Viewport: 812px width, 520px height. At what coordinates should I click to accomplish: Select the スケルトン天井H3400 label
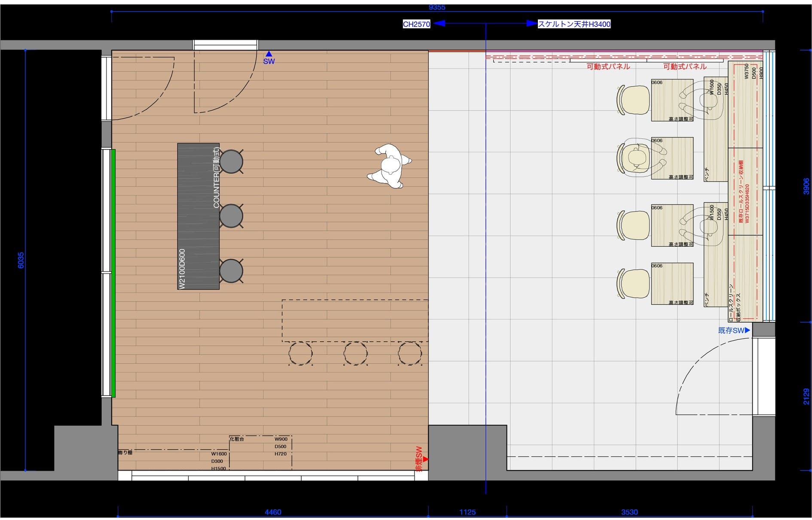pos(574,24)
